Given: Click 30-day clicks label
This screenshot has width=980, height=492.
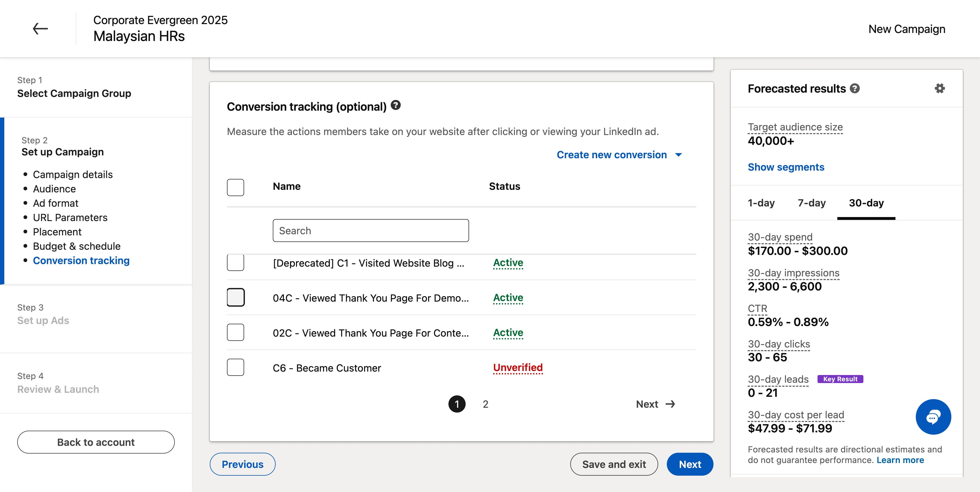Looking at the screenshot, I should click(x=779, y=344).
